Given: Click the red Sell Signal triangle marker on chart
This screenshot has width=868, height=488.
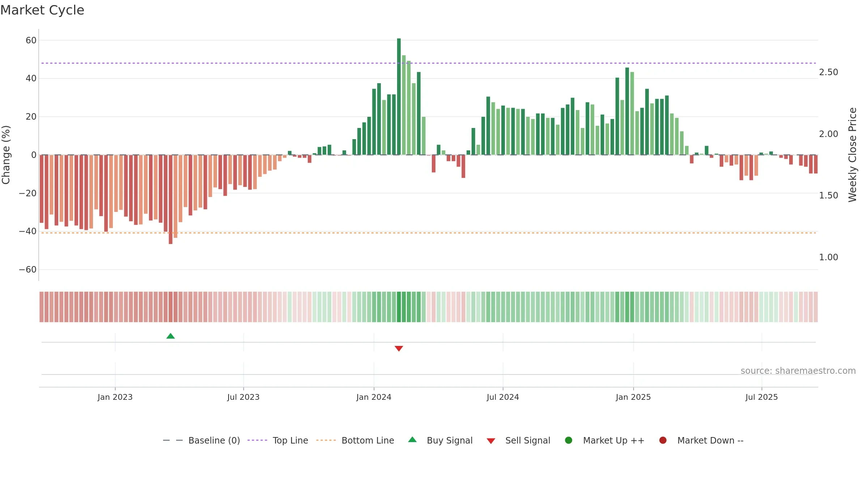Looking at the screenshot, I should tap(399, 348).
